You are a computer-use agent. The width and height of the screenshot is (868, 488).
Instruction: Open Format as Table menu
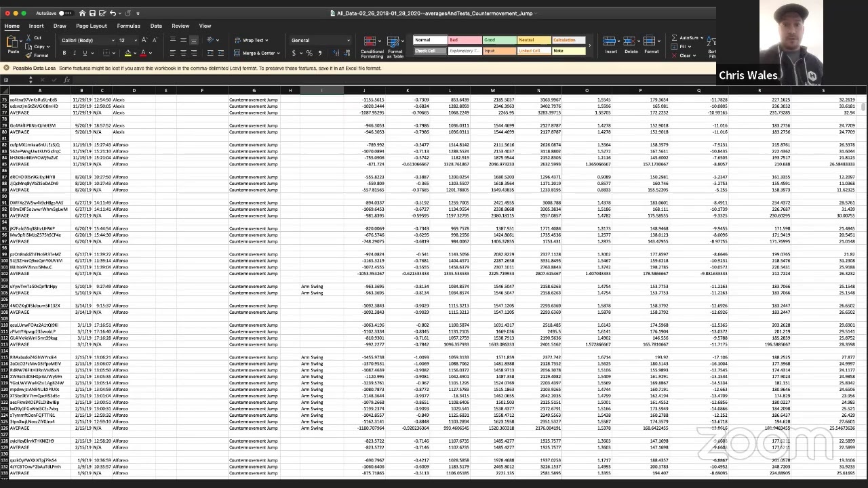pos(395,47)
